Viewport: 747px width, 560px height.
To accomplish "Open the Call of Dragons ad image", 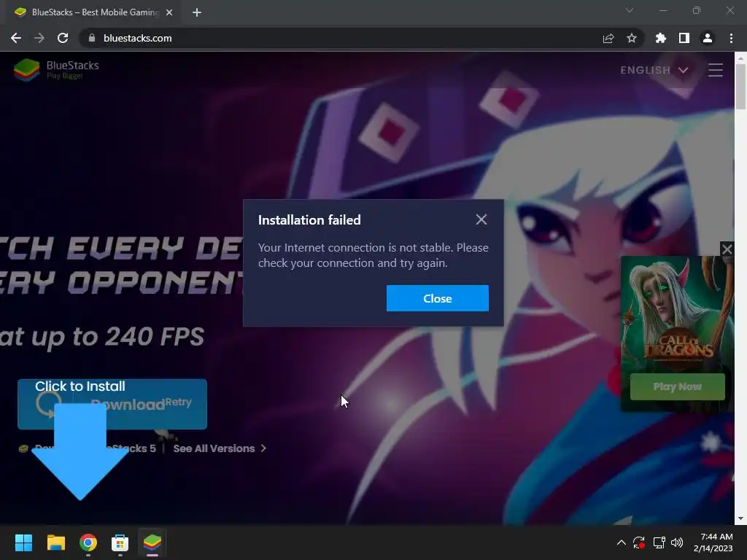I will click(677, 314).
